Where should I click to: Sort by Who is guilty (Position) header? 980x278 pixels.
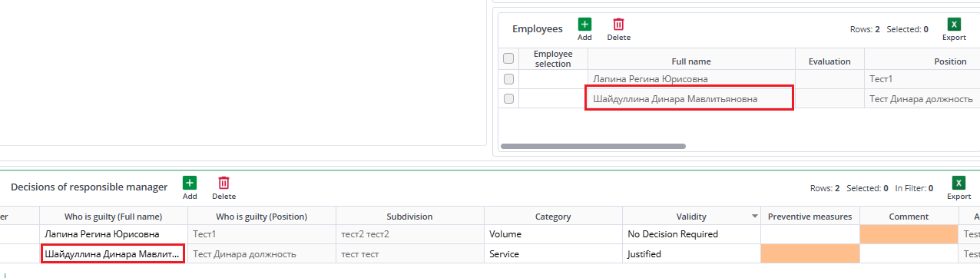(261, 217)
